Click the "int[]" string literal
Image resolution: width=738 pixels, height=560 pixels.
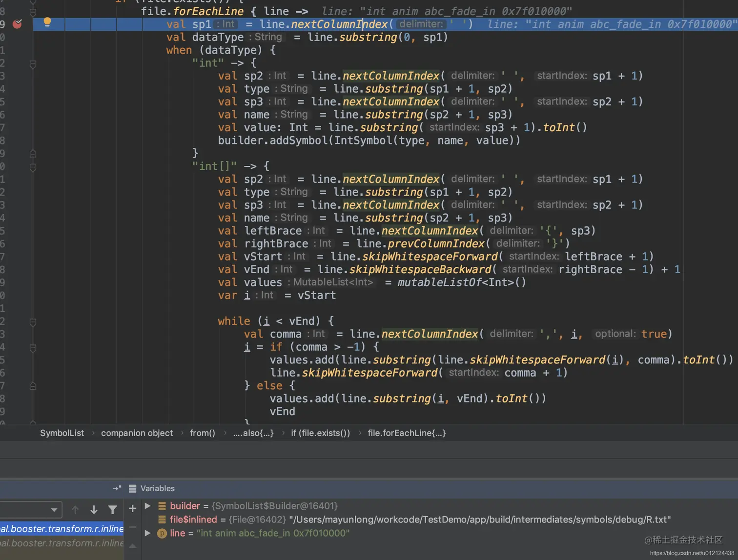coord(214,166)
